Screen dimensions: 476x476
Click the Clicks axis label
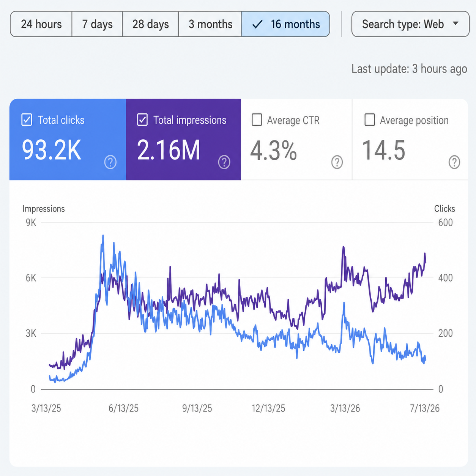pos(444,209)
